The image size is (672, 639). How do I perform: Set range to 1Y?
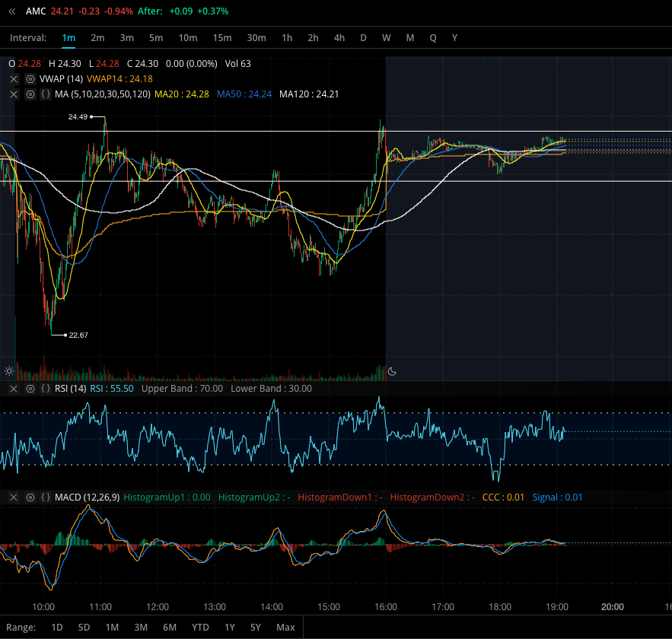pyautogui.click(x=230, y=628)
